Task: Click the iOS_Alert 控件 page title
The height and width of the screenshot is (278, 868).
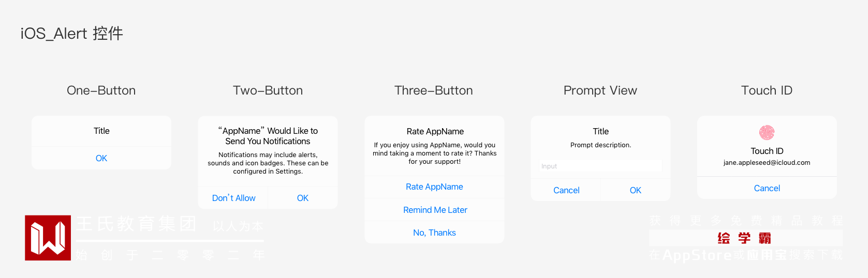Action: click(x=72, y=34)
